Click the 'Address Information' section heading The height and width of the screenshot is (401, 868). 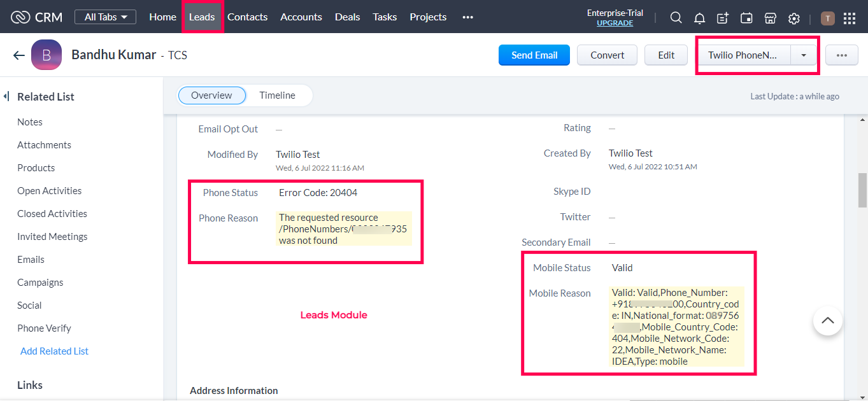tap(234, 391)
